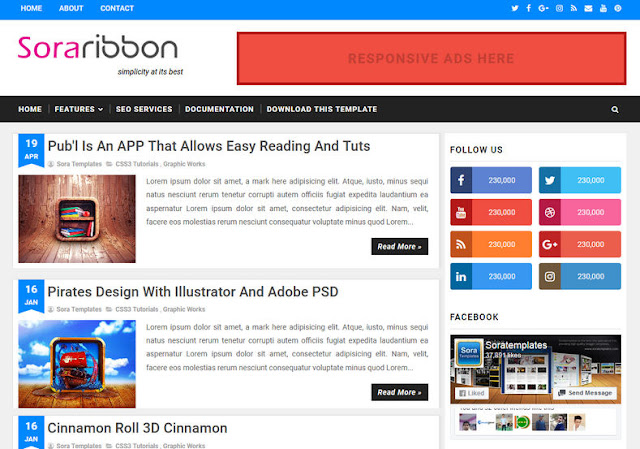Click Send Message on Facebook widget
Image resolution: width=640 pixels, height=449 pixels.
click(x=585, y=393)
